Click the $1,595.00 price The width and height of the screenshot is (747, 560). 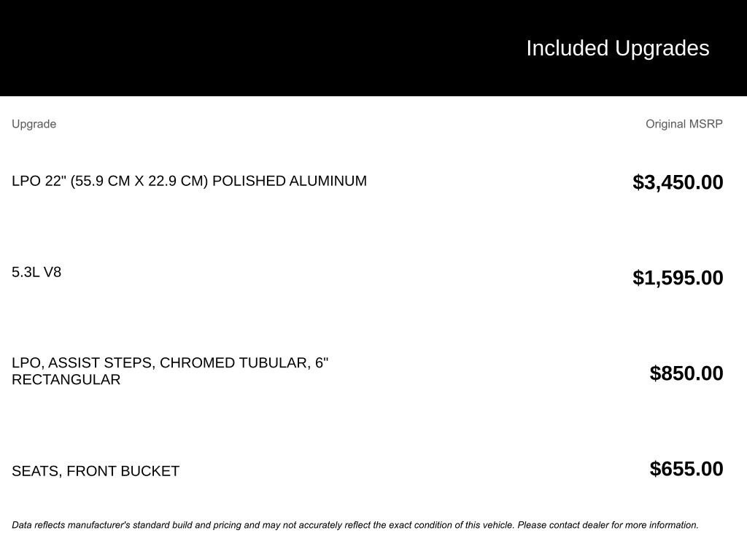point(678,278)
